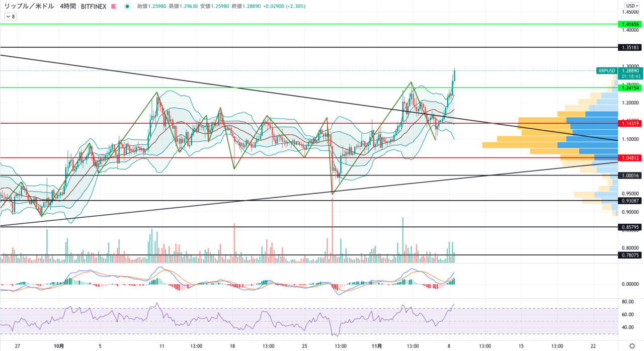644x351 pixels.
Task: Select the 1.14319 red price label
Action: (x=630, y=123)
